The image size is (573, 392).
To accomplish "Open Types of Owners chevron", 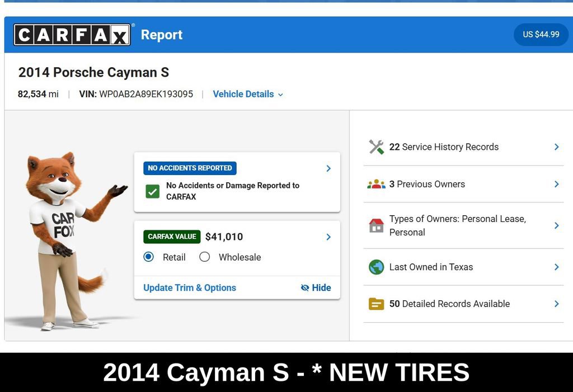I will pos(556,225).
